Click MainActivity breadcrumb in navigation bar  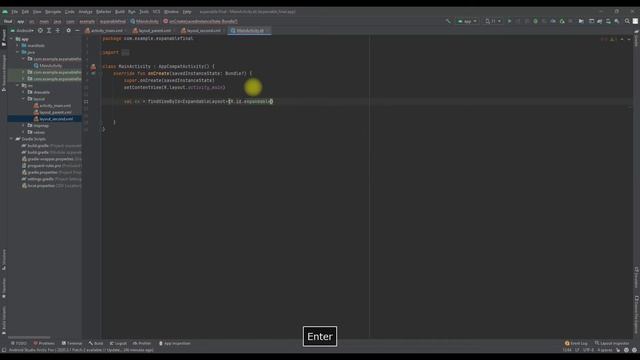144,21
